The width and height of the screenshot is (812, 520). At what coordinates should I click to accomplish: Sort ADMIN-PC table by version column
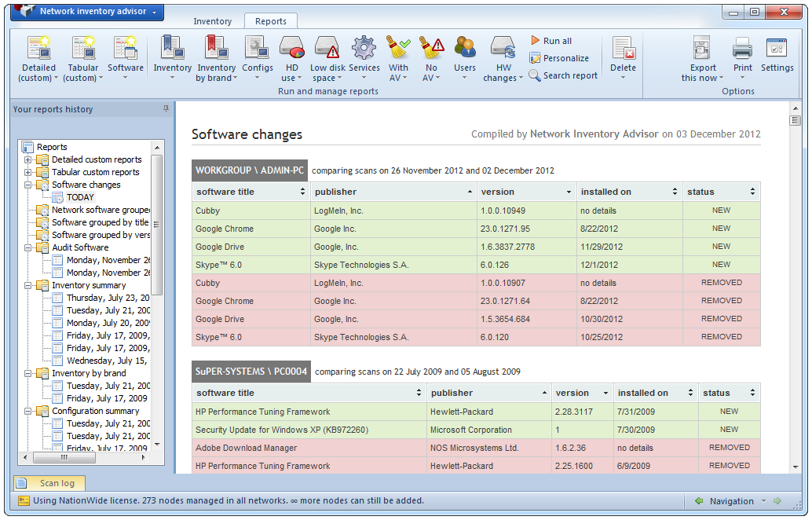point(526,192)
